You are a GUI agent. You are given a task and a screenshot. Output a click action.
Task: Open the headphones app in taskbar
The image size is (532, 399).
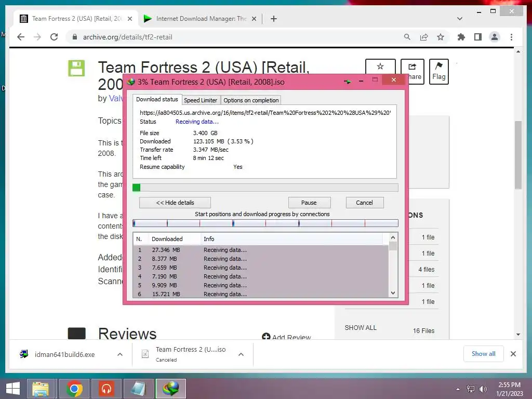(107, 389)
